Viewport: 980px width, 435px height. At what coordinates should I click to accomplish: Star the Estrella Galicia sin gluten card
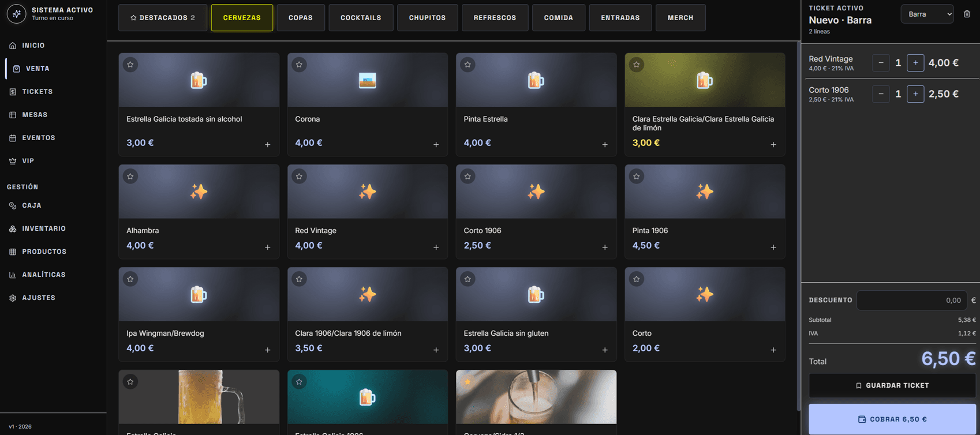467,279
